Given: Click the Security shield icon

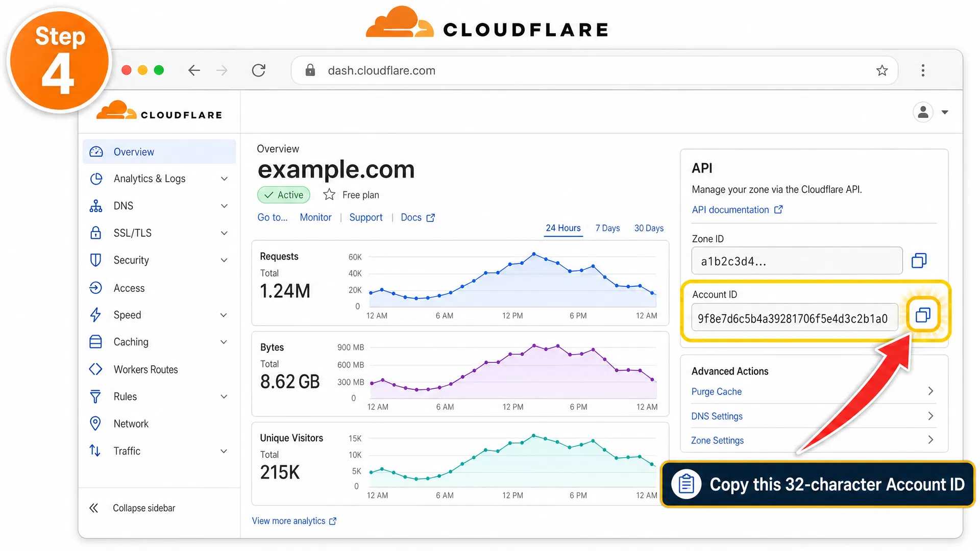Looking at the screenshot, I should [95, 260].
